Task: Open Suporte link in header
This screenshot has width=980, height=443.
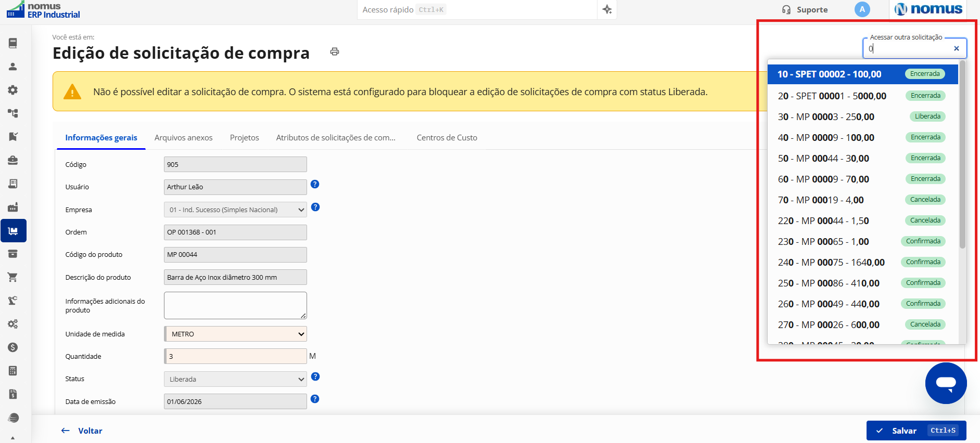Action: coord(805,9)
